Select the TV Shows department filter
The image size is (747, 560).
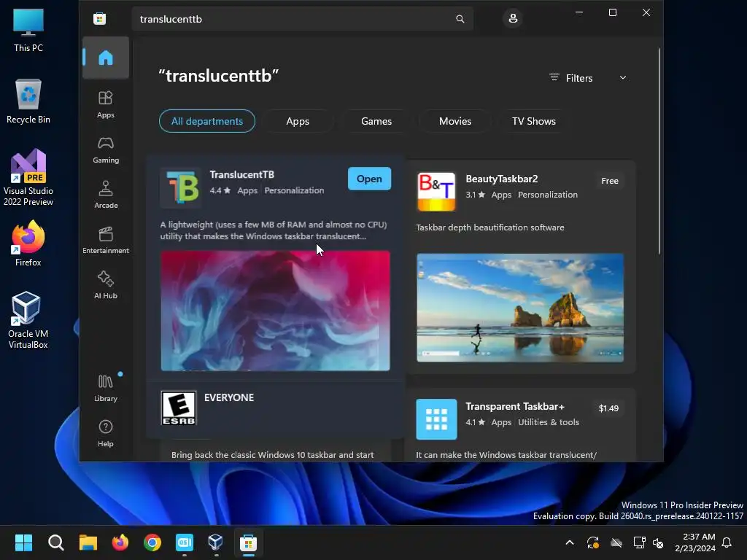coord(533,122)
